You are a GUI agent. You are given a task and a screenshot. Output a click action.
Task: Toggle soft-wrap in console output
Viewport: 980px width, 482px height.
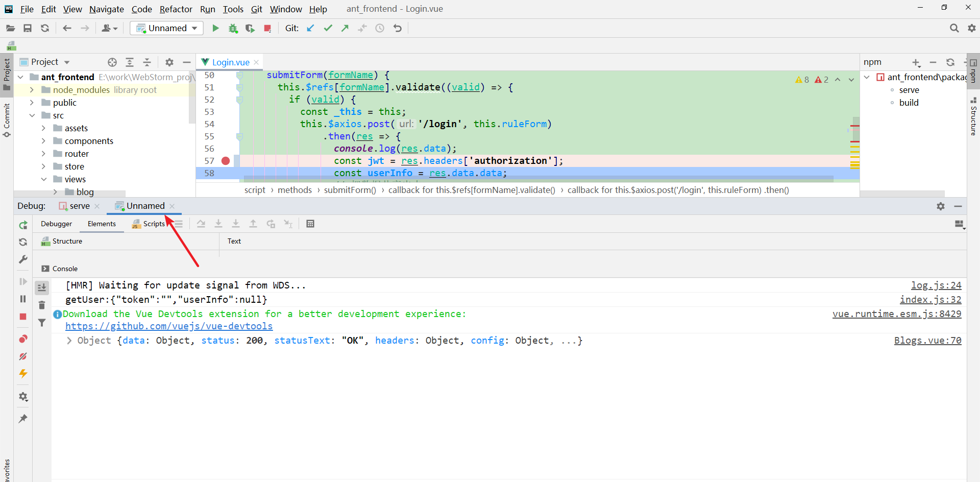pos(42,287)
